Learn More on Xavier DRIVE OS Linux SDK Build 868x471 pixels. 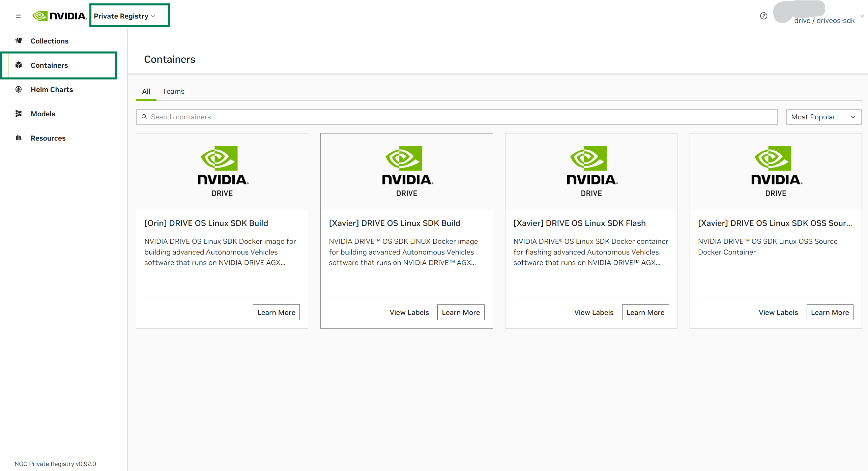point(461,312)
